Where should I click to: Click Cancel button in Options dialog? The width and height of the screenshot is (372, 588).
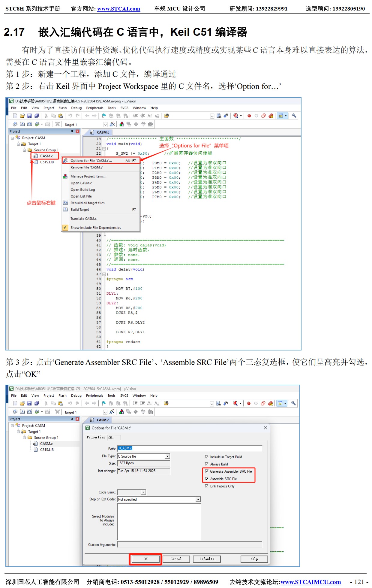(176, 559)
